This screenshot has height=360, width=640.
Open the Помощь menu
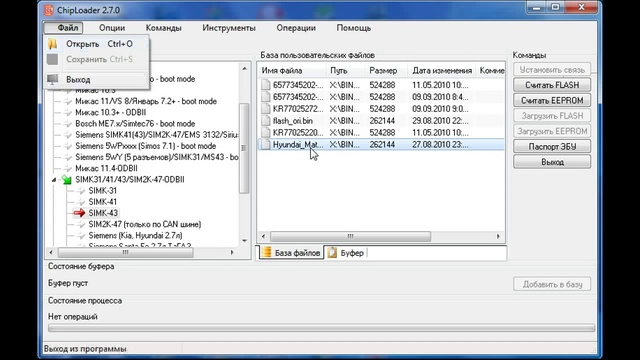click(x=353, y=28)
